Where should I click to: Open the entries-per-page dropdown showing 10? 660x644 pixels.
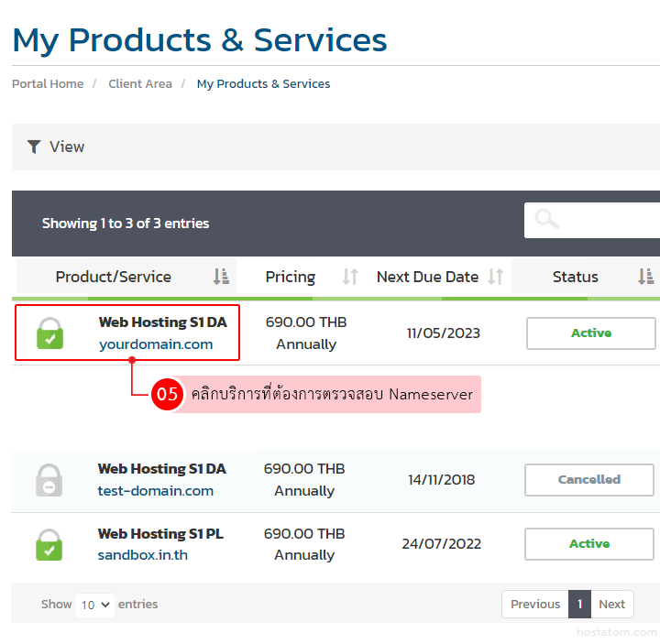pos(95,605)
